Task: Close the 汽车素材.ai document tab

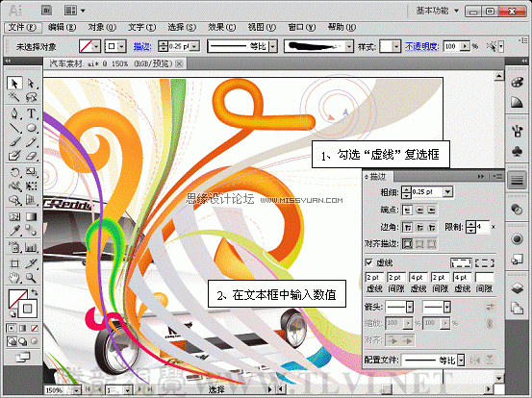Action: point(180,63)
